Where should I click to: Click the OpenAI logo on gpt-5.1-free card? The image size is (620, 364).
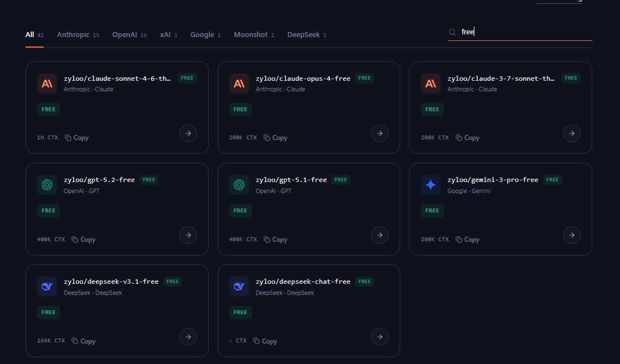[x=239, y=185]
